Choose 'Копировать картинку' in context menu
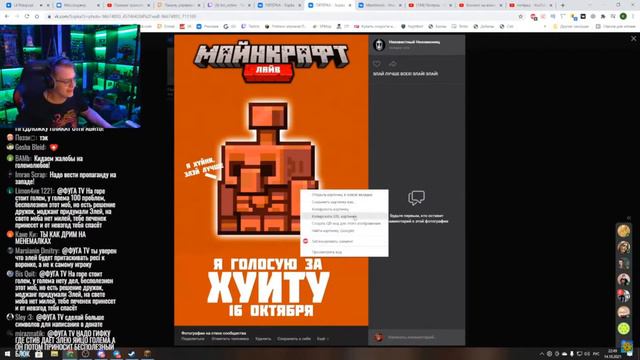This screenshot has height=360, width=640. (344, 209)
